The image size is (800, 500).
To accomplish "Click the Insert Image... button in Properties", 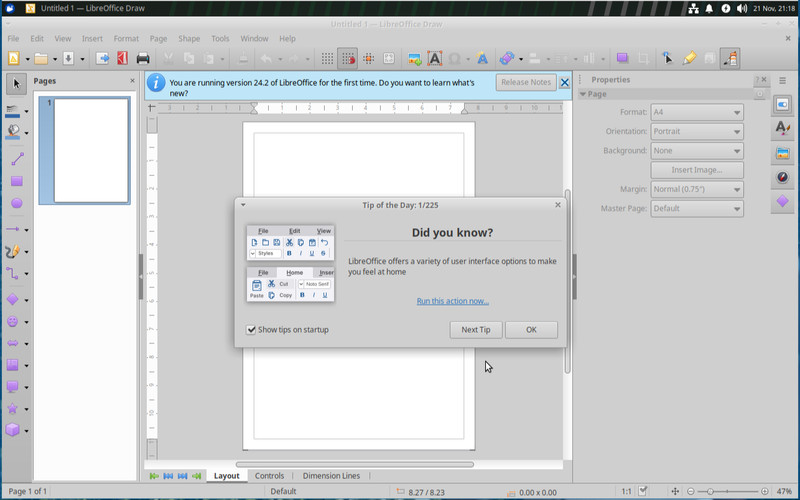I will tap(697, 170).
